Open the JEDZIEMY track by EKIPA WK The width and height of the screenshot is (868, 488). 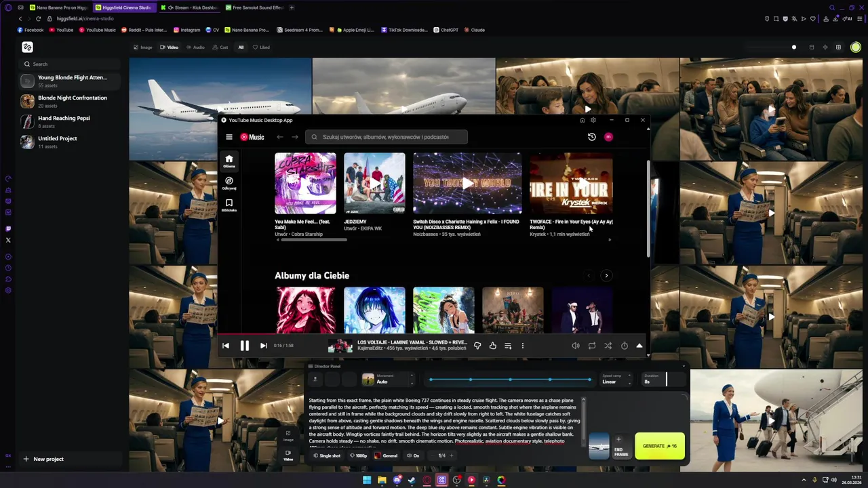tap(355, 222)
